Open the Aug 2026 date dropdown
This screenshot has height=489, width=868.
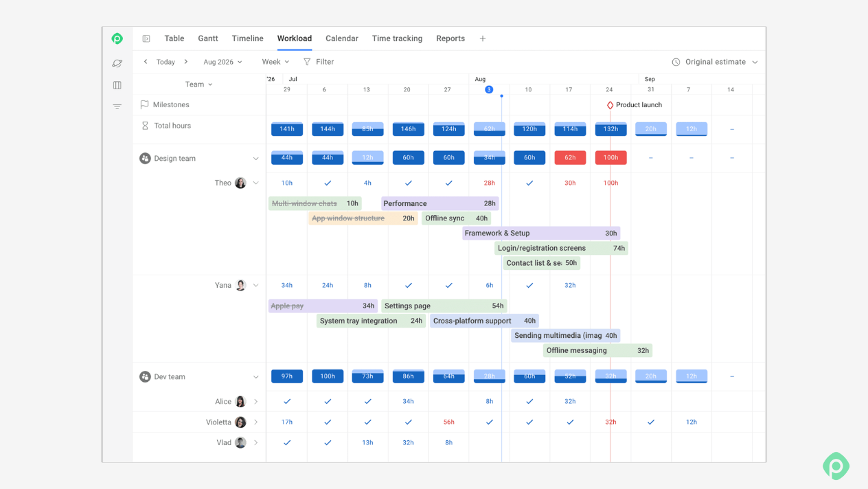222,62
